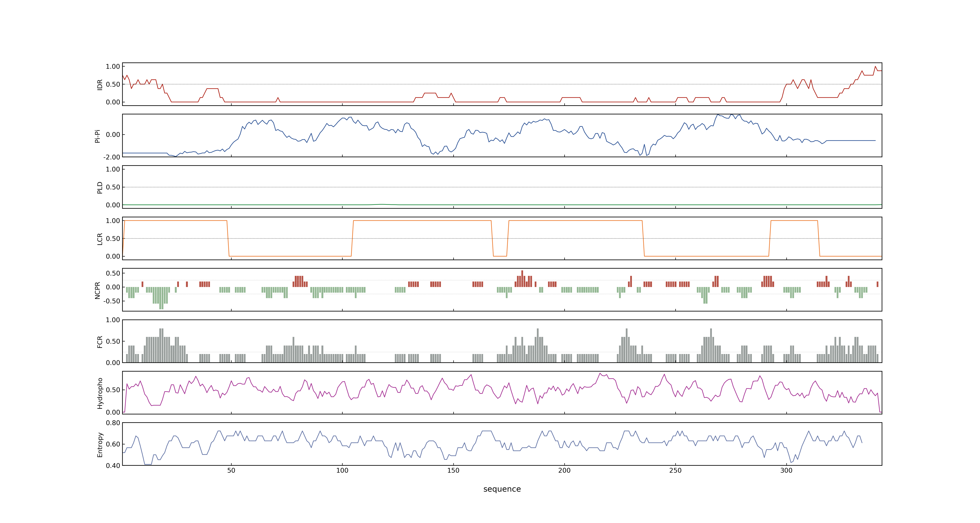
Task: Click the 0.80 tick of Entropy panel
Action: (113, 423)
